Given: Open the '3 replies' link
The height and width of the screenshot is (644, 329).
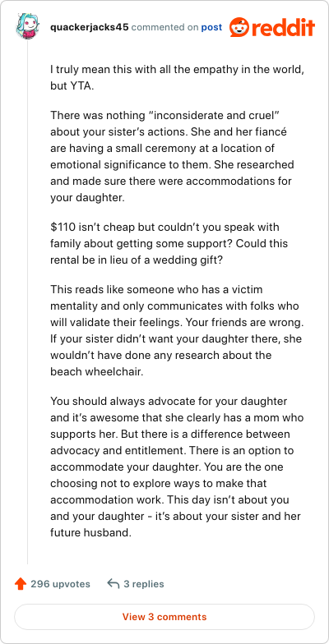Looking at the screenshot, I should (x=144, y=583).
